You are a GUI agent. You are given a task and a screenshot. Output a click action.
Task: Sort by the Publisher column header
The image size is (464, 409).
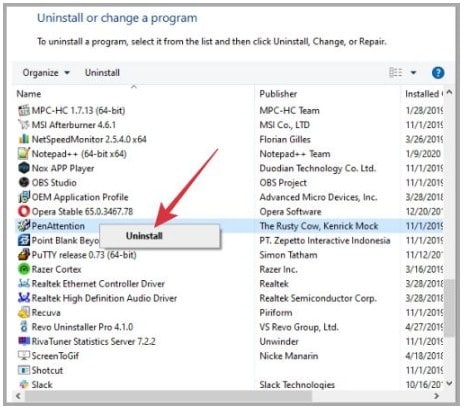(278, 94)
